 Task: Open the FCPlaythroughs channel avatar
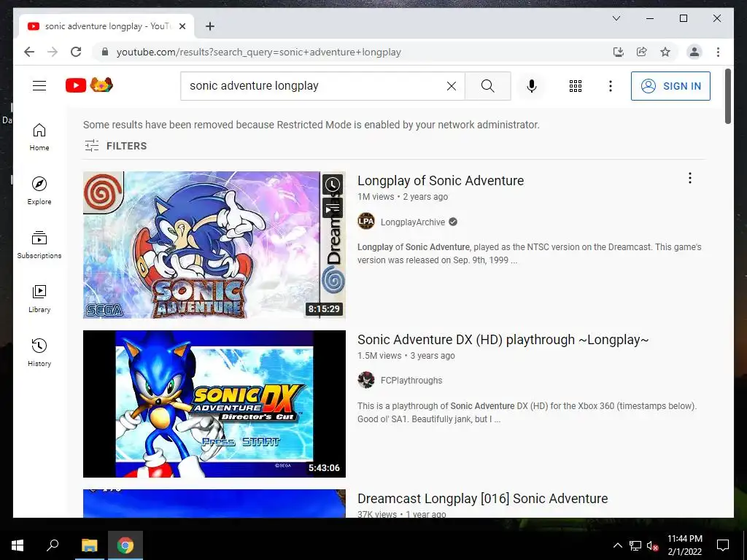(366, 380)
